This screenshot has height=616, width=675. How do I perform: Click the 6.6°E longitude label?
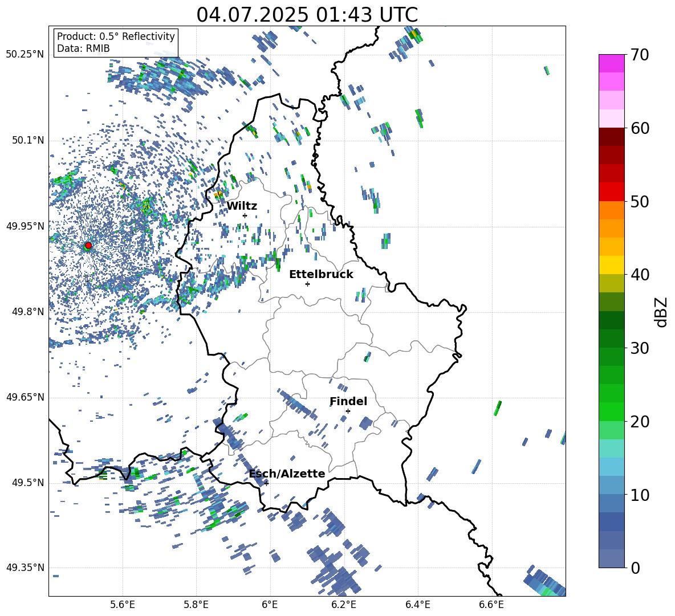tap(491, 605)
